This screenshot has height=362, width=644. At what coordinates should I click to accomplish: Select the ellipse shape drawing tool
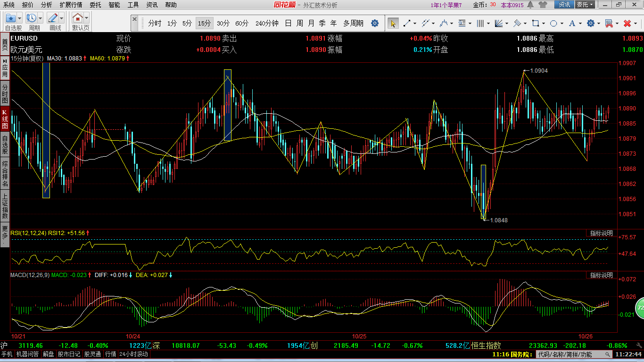(554, 23)
